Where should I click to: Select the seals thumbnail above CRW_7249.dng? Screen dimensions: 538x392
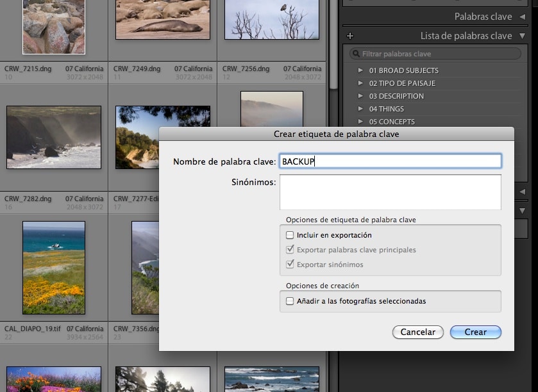pyautogui.click(x=163, y=19)
